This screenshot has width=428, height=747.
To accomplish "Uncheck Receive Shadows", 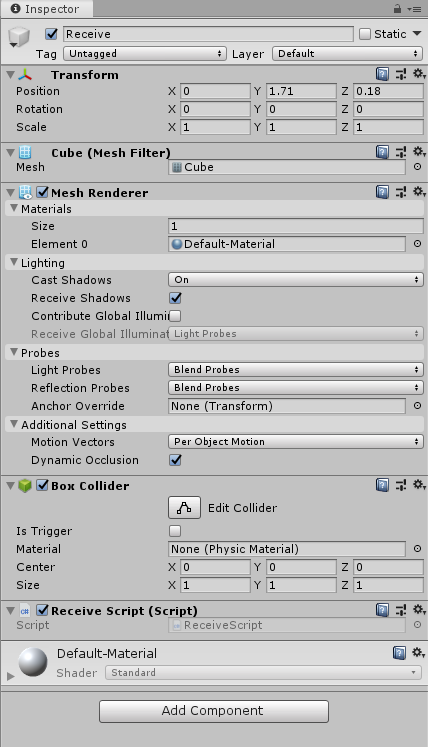I will pyautogui.click(x=175, y=298).
